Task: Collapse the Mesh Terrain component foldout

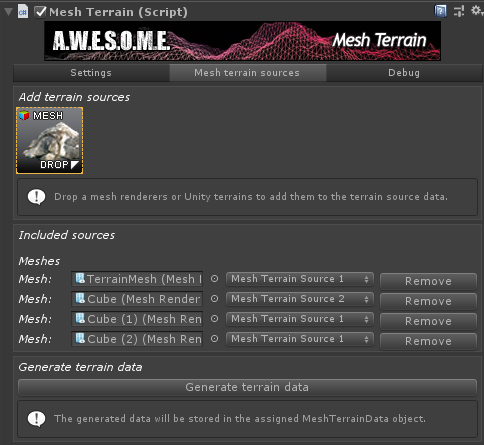Action: click(x=8, y=12)
